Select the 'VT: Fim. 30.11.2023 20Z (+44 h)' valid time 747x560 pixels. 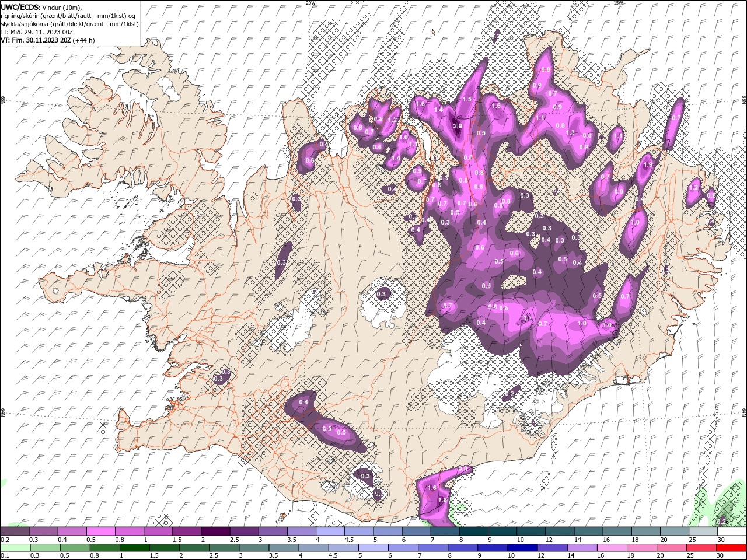tap(48, 40)
